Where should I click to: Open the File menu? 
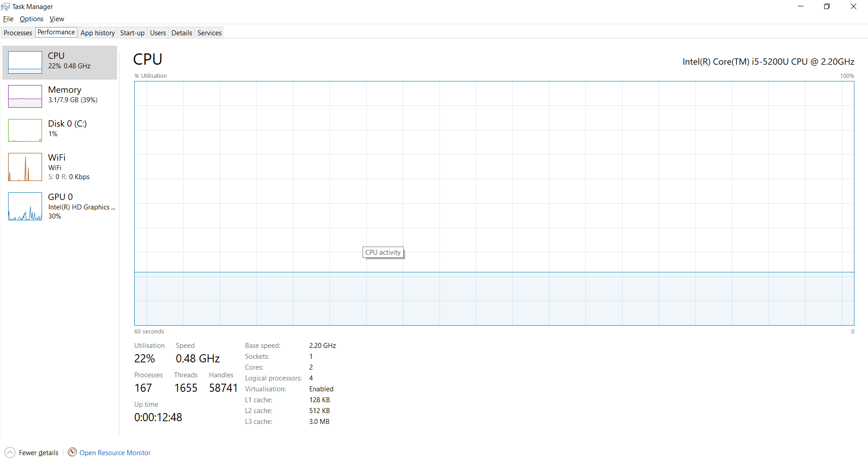8,19
